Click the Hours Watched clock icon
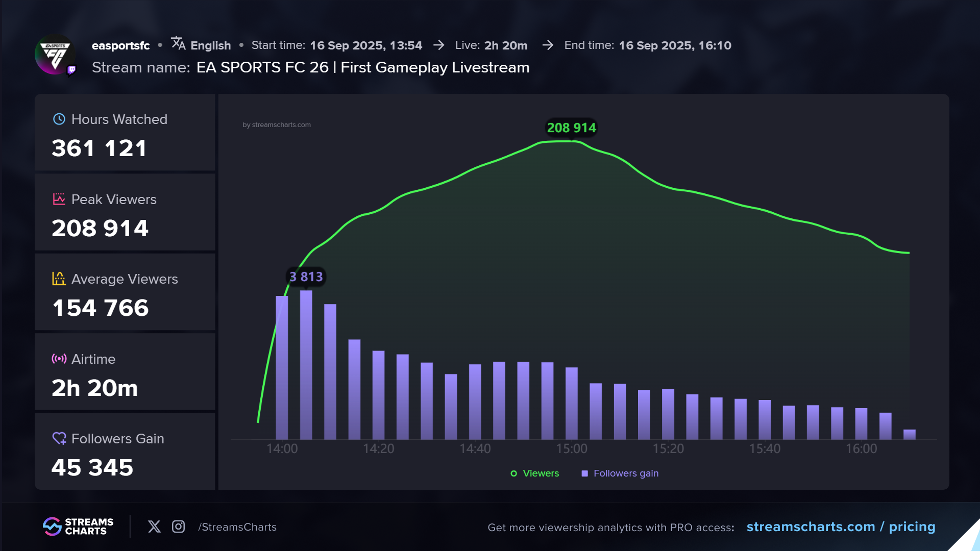 pyautogui.click(x=59, y=119)
